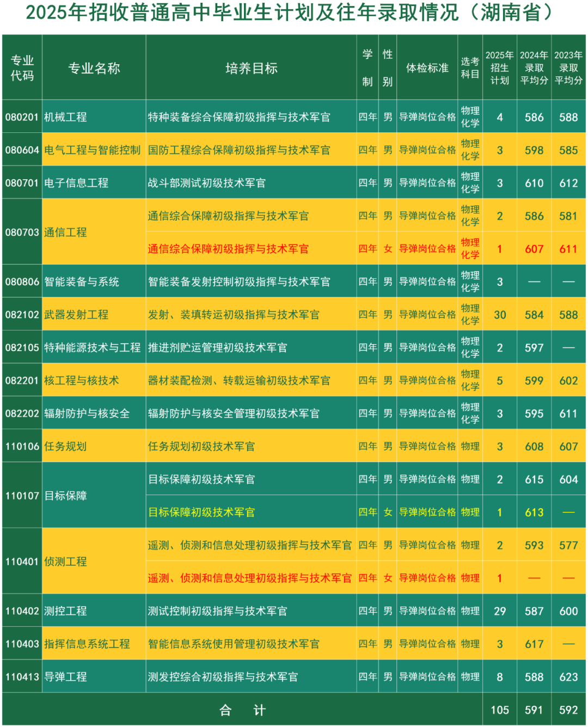The image size is (588, 727).
Task: Click 指挥信息系统工程 2024 score 617
Action: [534, 644]
